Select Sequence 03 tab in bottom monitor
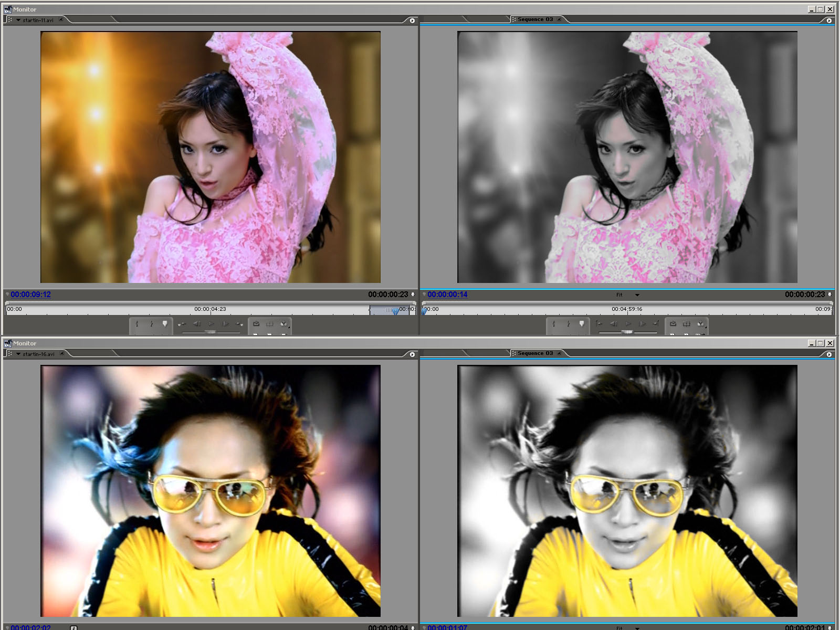The width and height of the screenshot is (840, 630). coord(535,353)
